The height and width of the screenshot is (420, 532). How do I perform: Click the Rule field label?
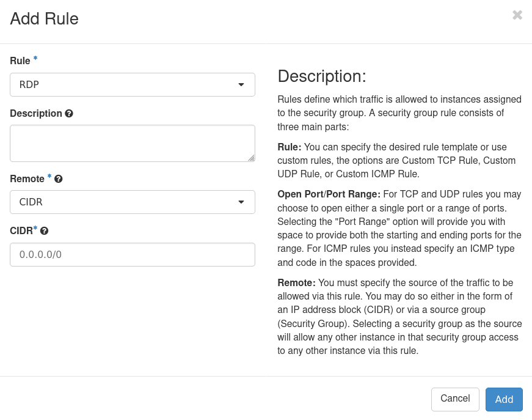coord(20,61)
